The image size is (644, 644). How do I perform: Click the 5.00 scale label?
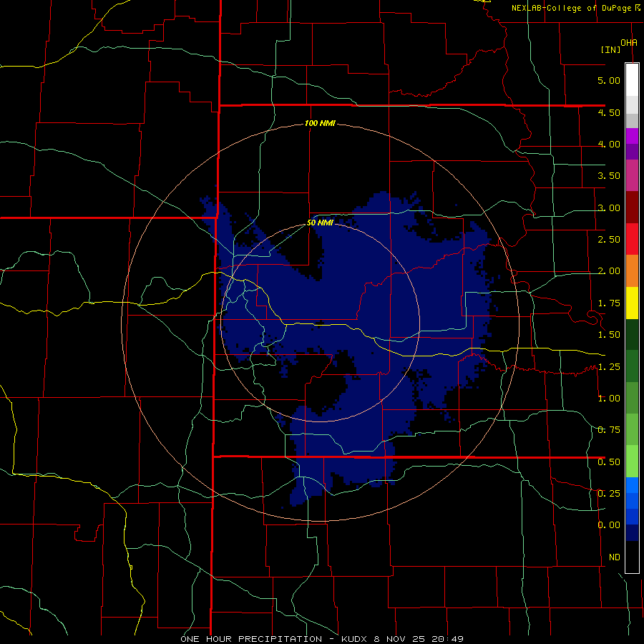click(609, 80)
